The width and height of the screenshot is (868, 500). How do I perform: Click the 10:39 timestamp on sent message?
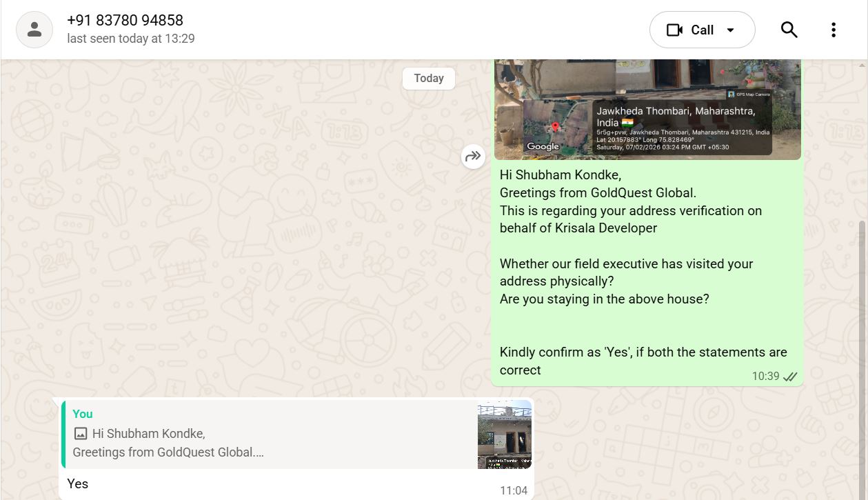765,377
